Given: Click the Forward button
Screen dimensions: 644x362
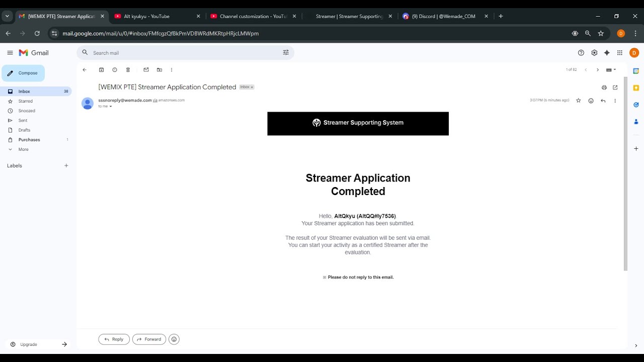Looking at the screenshot, I should point(149,339).
